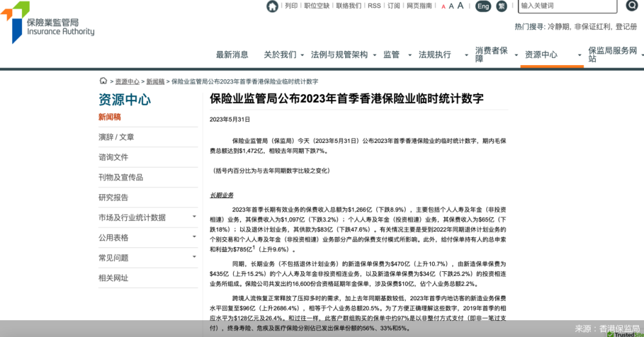Click 资源中心 in the breadcrumb
The width and height of the screenshot is (644, 337).
click(127, 82)
